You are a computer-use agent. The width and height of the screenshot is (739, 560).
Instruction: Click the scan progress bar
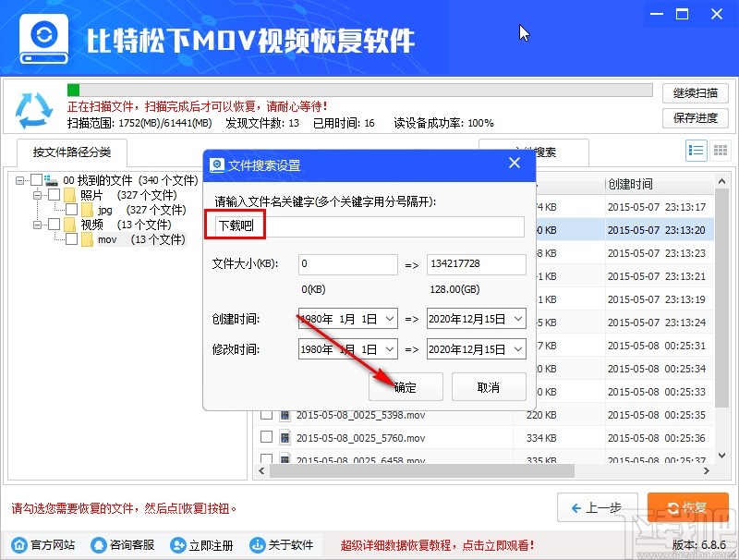(x=359, y=90)
